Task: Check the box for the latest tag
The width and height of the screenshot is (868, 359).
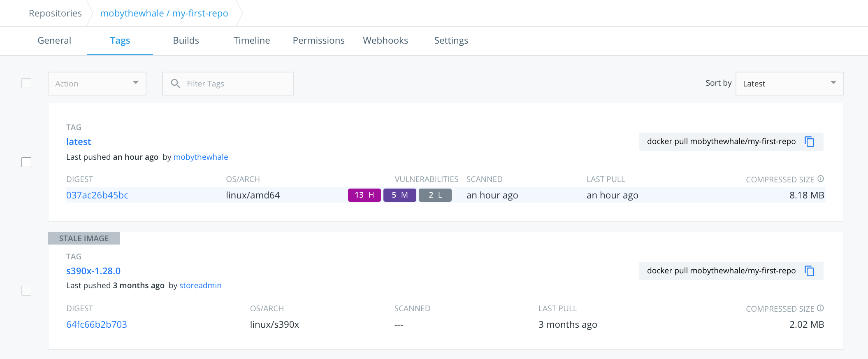Action: pyautogui.click(x=26, y=162)
